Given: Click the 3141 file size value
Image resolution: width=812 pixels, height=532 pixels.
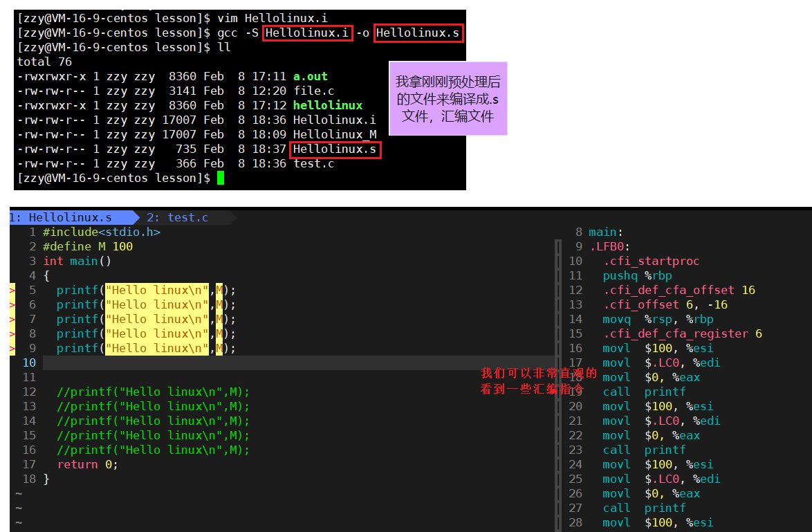Looking at the screenshot, I should [183, 91].
